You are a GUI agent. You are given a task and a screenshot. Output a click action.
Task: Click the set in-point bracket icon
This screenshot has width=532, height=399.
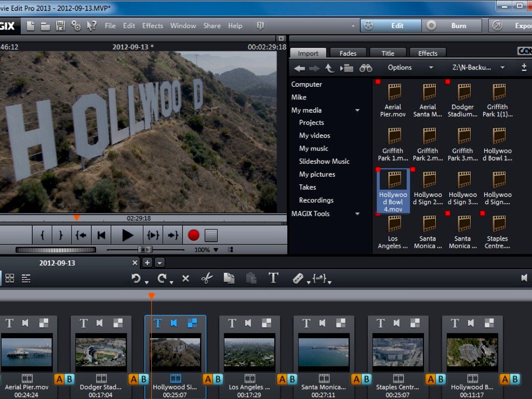click(x=43, y=235)
